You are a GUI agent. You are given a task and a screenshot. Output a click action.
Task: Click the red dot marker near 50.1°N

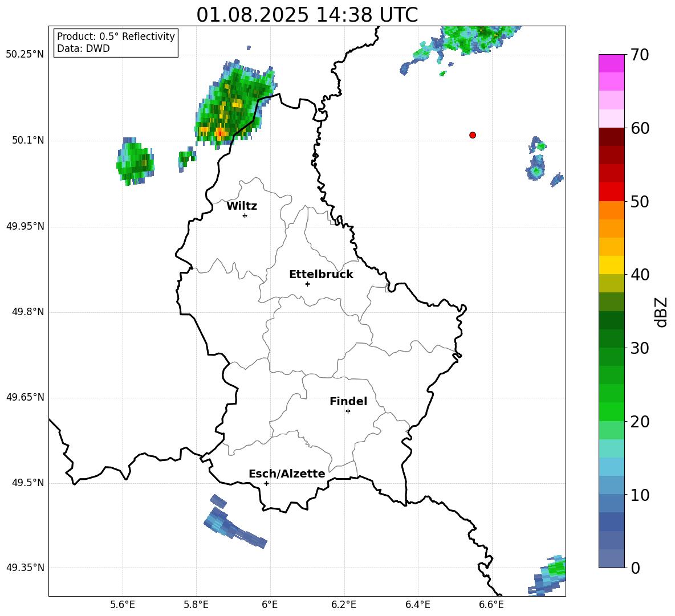pos(473,135)
